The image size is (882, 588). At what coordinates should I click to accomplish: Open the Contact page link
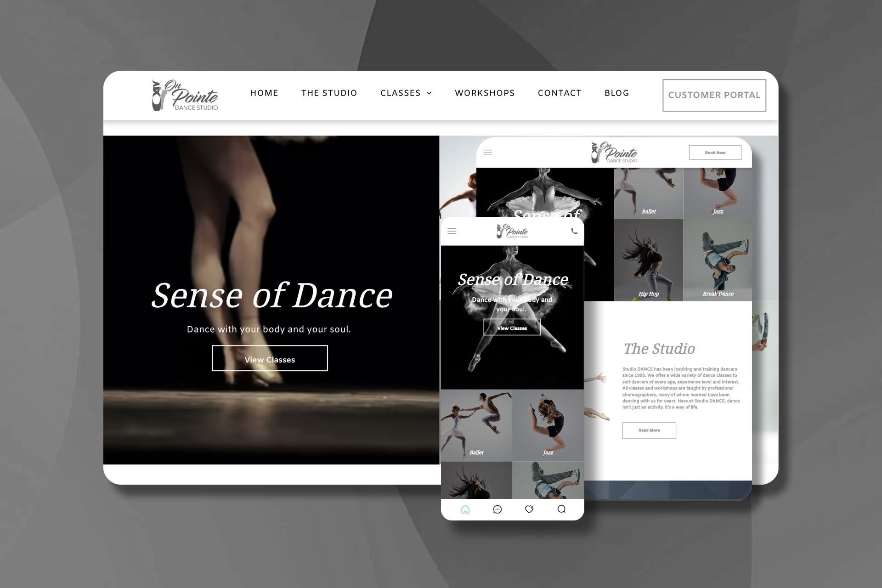(560, 93)
